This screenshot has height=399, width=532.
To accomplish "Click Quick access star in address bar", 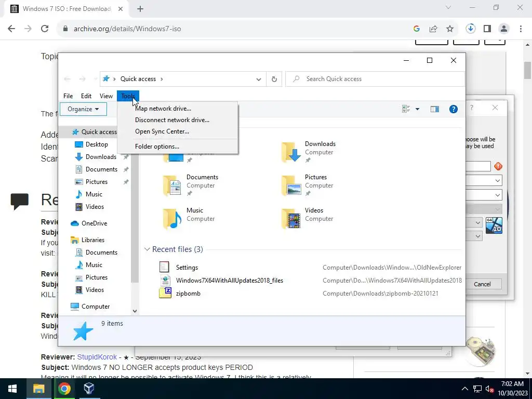I will click(x=106, y=79).
